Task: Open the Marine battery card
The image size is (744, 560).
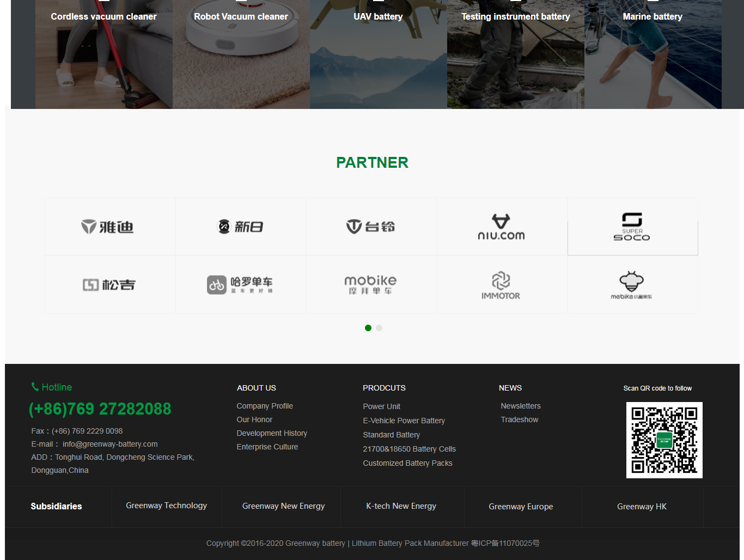Action: 653,54
